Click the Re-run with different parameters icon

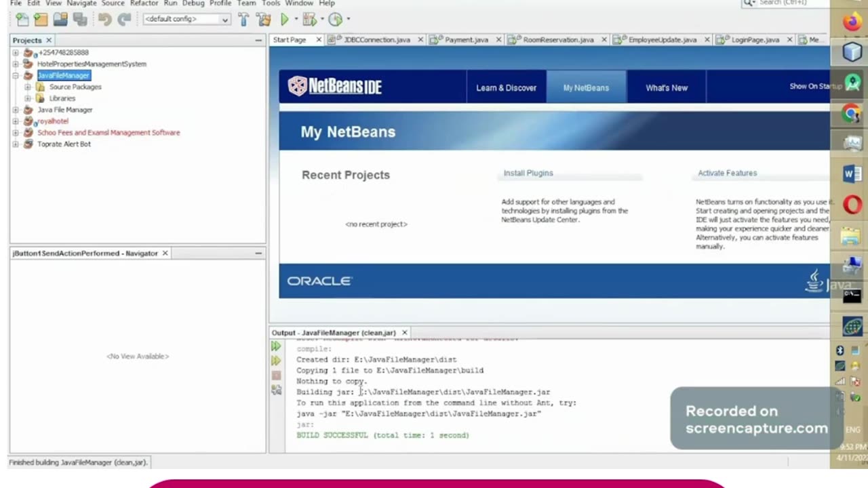pos(275,361)
